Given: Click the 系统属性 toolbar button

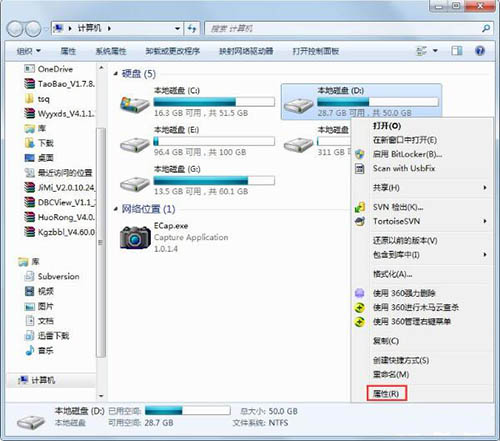Looking at the screenshot, I should (111, 51).
